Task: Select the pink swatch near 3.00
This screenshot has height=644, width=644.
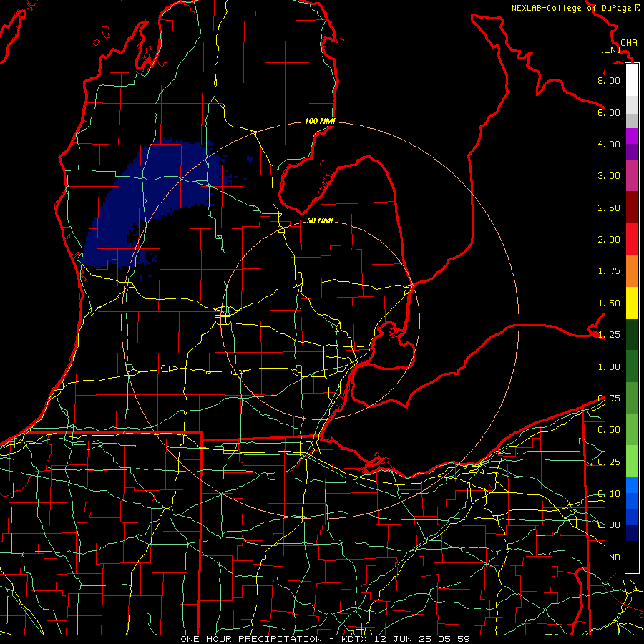Action: click(x=632, y=176)
